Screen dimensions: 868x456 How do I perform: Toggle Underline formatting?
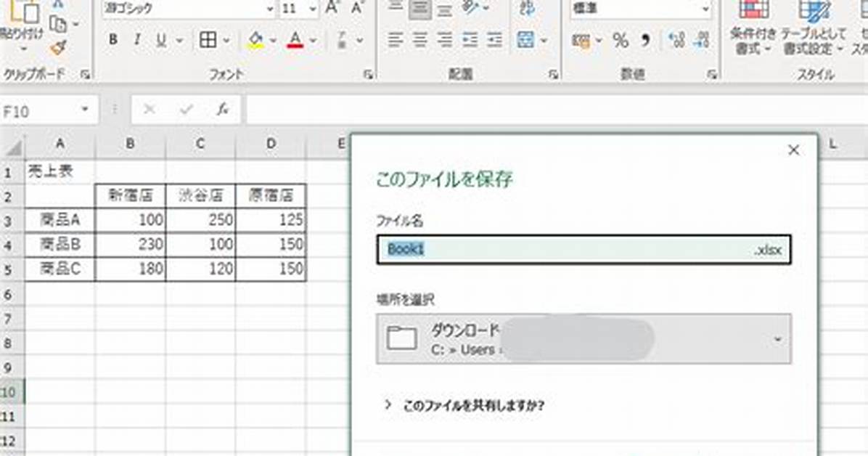161,40
